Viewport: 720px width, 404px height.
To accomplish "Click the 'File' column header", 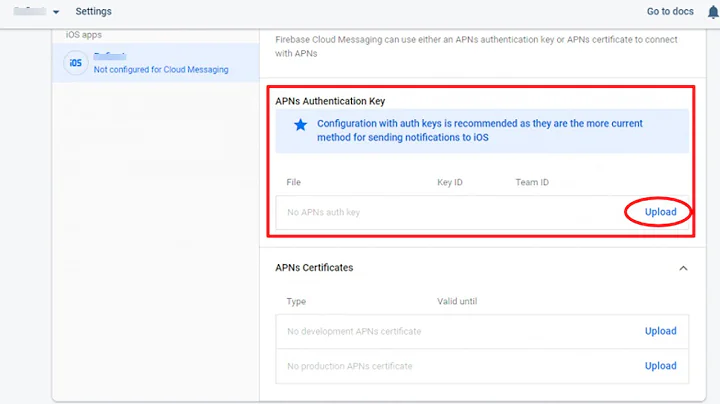I will [293, 182].
